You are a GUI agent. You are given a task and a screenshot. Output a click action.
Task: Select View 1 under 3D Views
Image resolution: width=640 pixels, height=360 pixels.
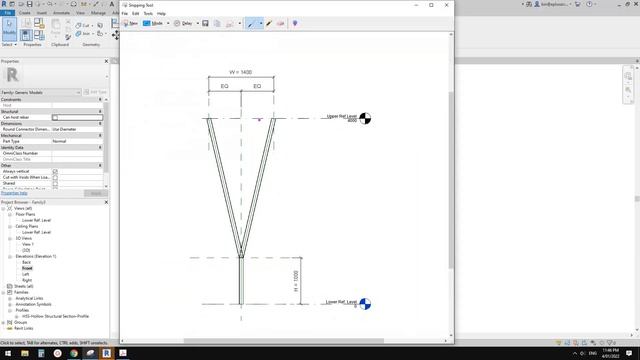(x=28, y=244)
